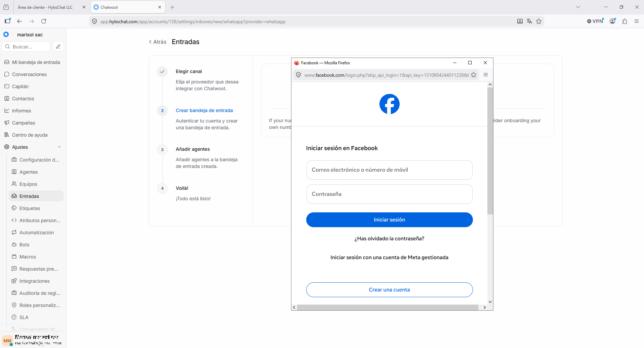Open a new browser tab
644x348 pixels.
pos(172,7)
